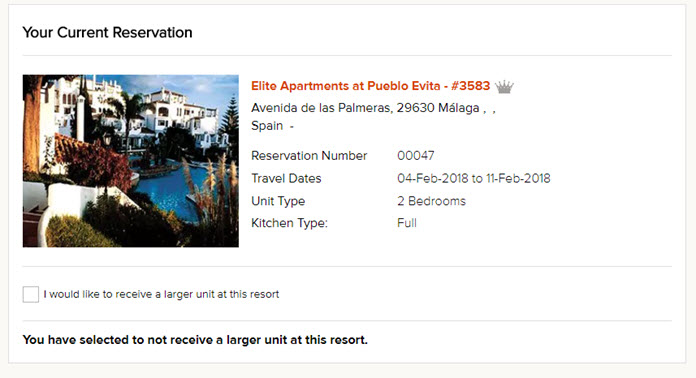
Task: Click the Unit Type label
Action: (278, 201)
